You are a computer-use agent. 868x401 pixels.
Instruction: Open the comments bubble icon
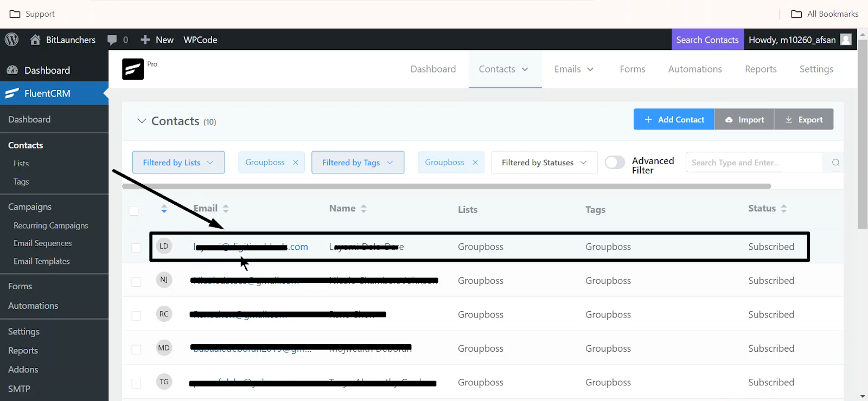point(112,40)
